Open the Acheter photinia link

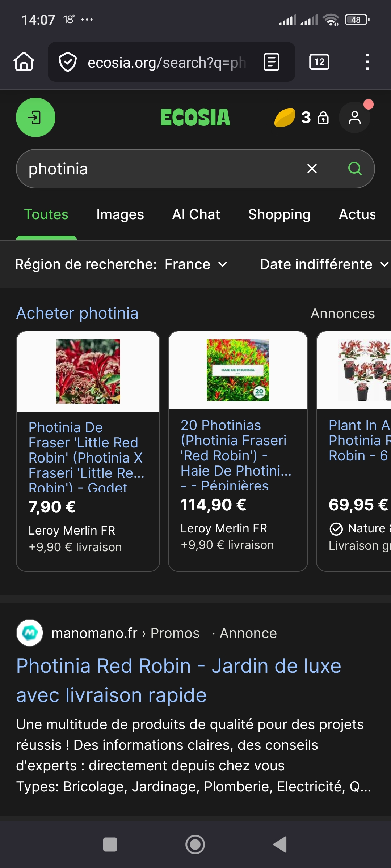click(x=77, y=313)
